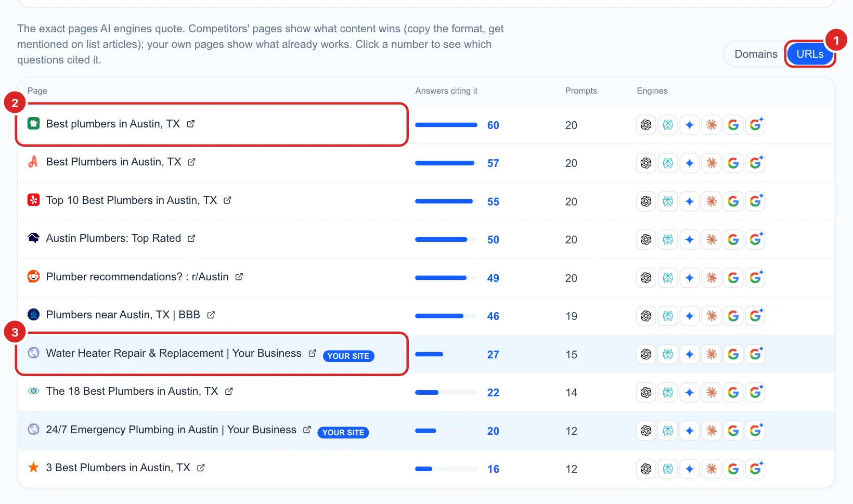Click the progress bar in the 16-answers row

click(x=446, y=469)
